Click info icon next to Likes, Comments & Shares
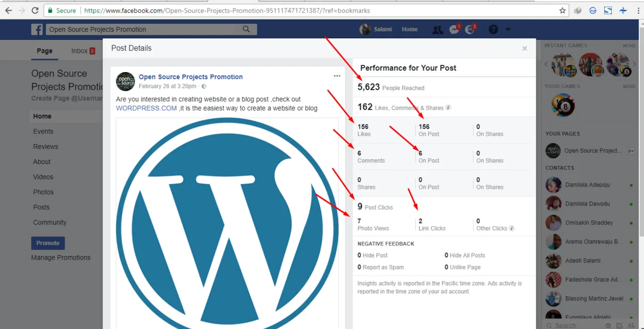 click(x=448, y=107)
